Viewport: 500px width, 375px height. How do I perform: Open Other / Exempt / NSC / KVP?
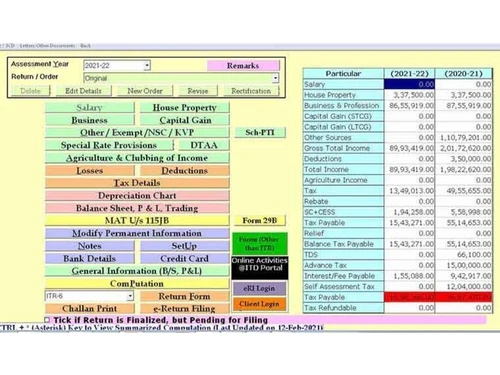click(137, 133)
